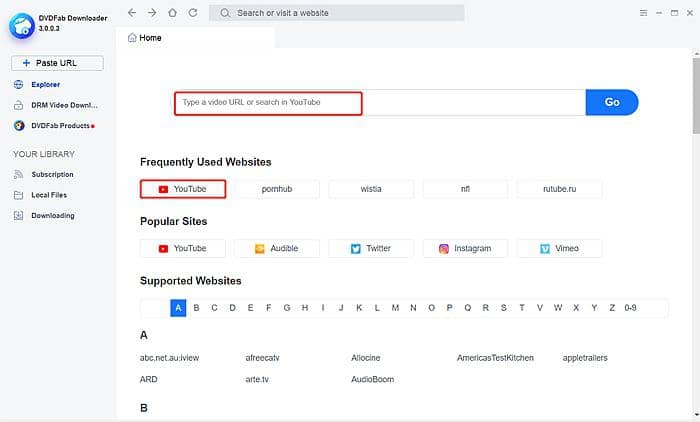The width and height of the screenshot is (700, 422).
Task: Click the plus icon on Paste URL
Action: [26, 63]
